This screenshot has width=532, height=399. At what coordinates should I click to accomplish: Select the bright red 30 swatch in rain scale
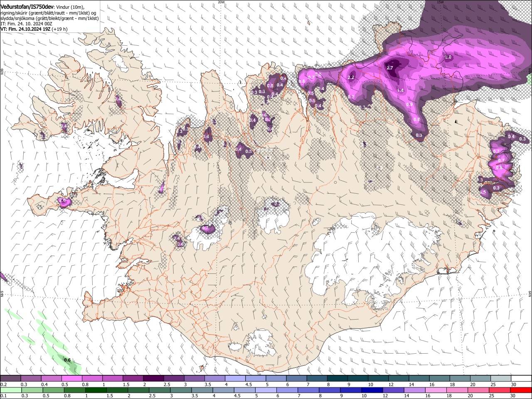point(521,390)
